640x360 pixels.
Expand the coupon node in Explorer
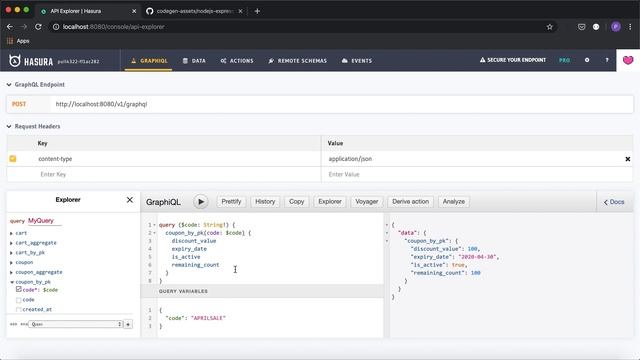pos(11,262)
